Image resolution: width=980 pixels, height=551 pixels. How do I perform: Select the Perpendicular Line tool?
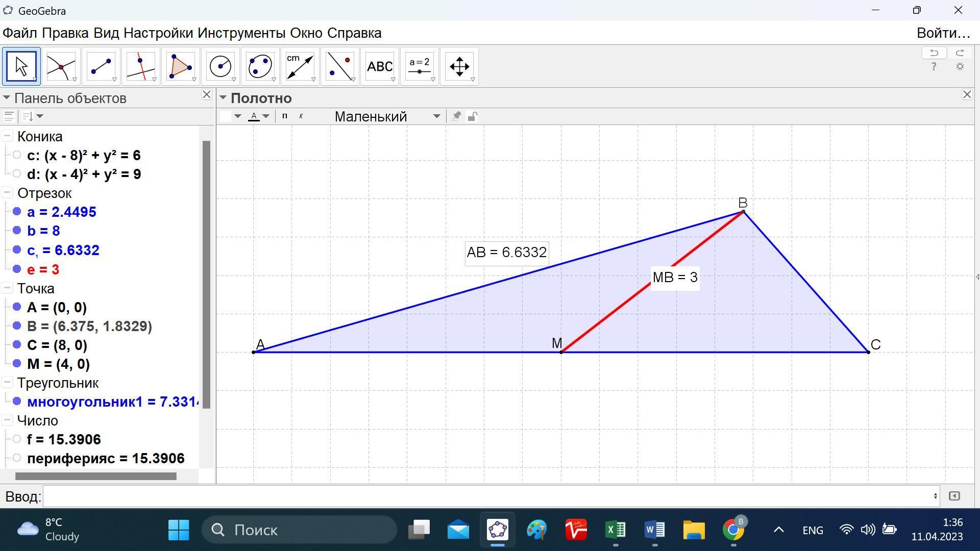(x=140, y=66)
